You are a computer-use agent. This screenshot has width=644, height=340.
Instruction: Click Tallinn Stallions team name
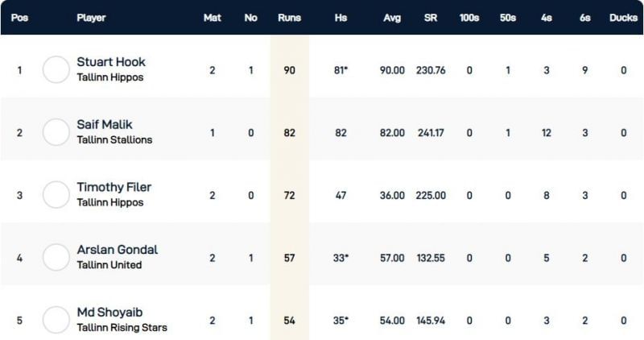(x=114, y=140)
